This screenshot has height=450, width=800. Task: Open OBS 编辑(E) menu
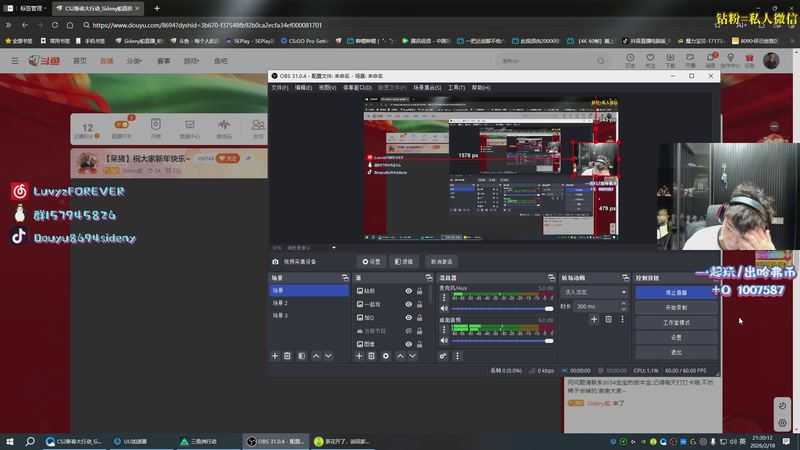(x=303, y=88)
